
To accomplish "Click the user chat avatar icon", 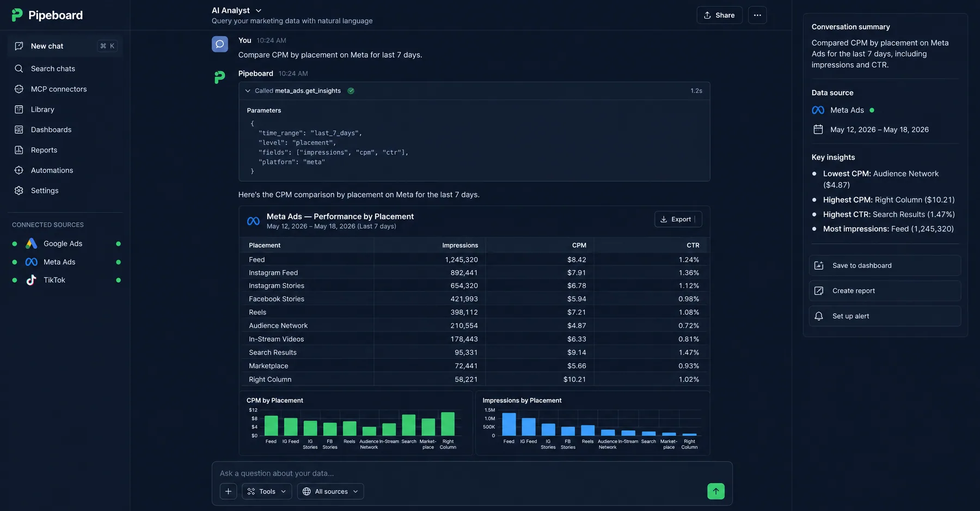I will 220,44.
